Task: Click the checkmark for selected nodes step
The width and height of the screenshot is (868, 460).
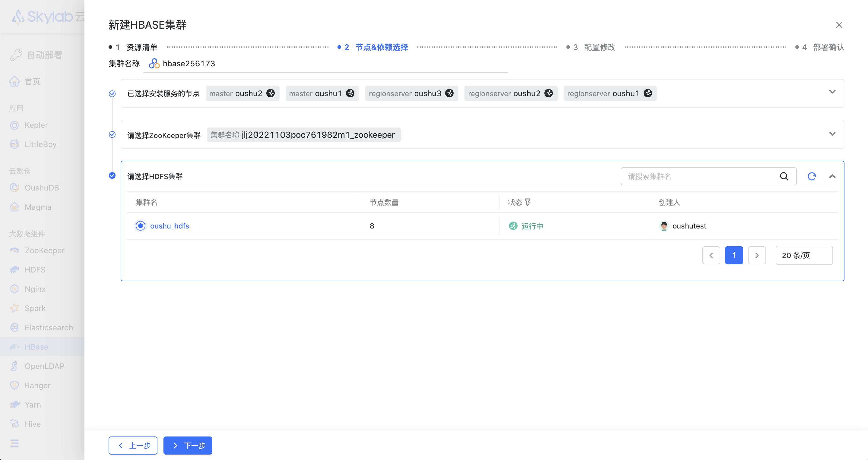Action: pos(112,94)
